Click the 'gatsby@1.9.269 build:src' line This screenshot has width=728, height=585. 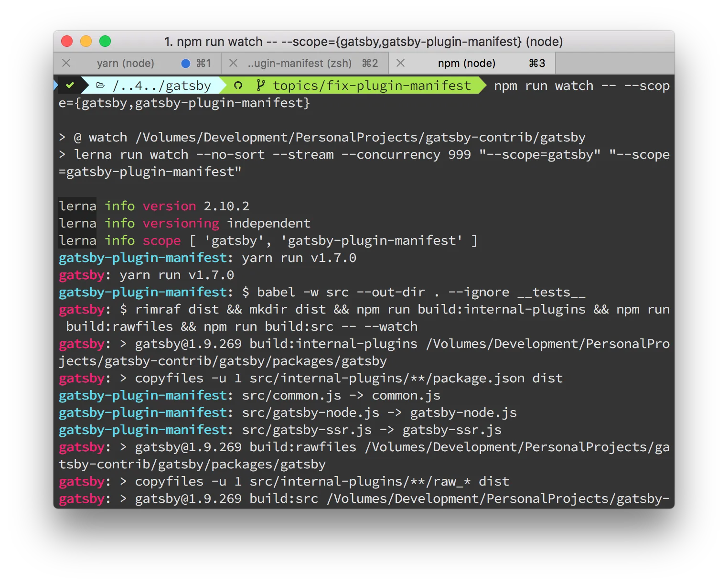(364, 498)
